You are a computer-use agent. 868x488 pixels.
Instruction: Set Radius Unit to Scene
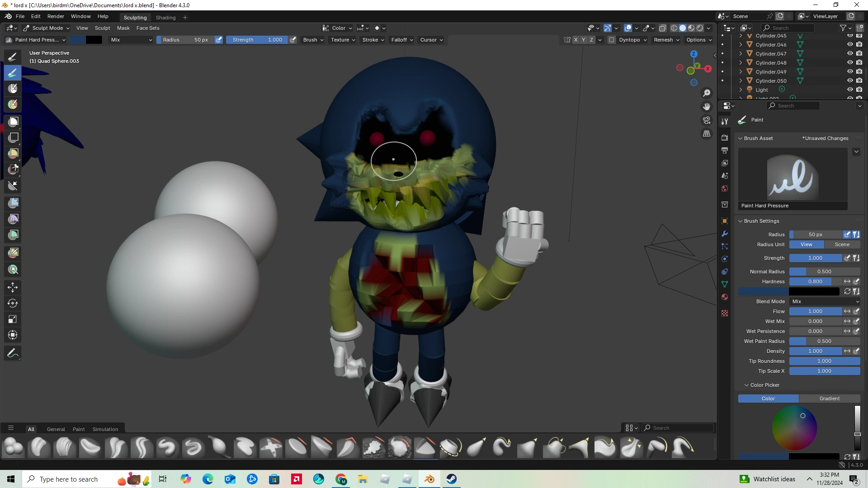tap(842, 244)
